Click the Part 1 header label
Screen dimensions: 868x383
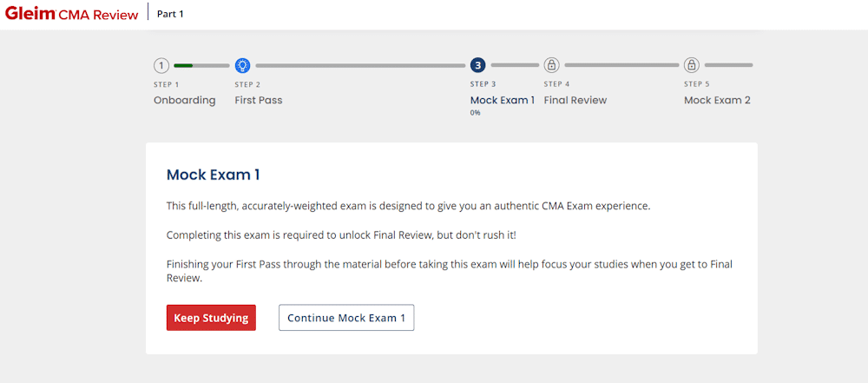click(x=170, y=14)
